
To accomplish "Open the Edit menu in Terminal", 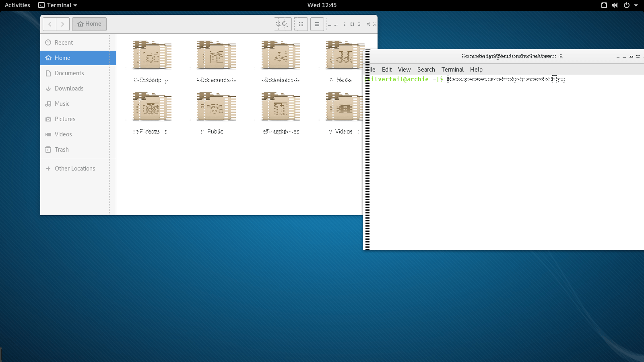I will click(x=386, y=70).
